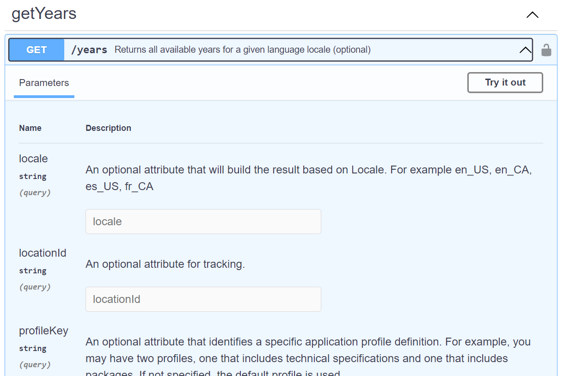
Task: Click the Name column header
Action: pyautogui.click(x=30, y=128)
